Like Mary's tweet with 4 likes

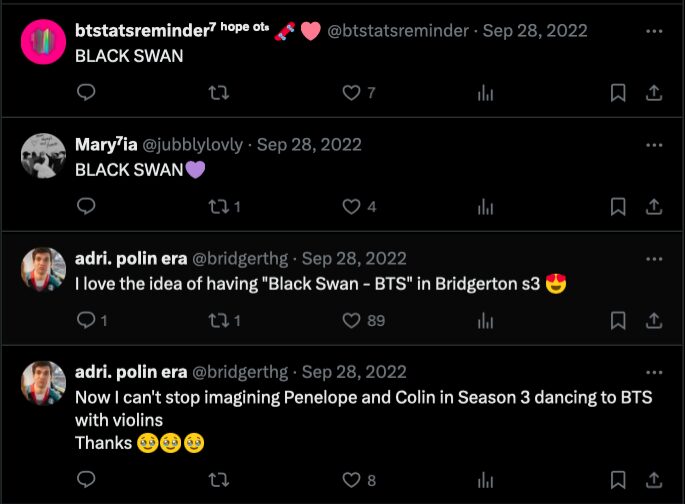click(351, 207)
